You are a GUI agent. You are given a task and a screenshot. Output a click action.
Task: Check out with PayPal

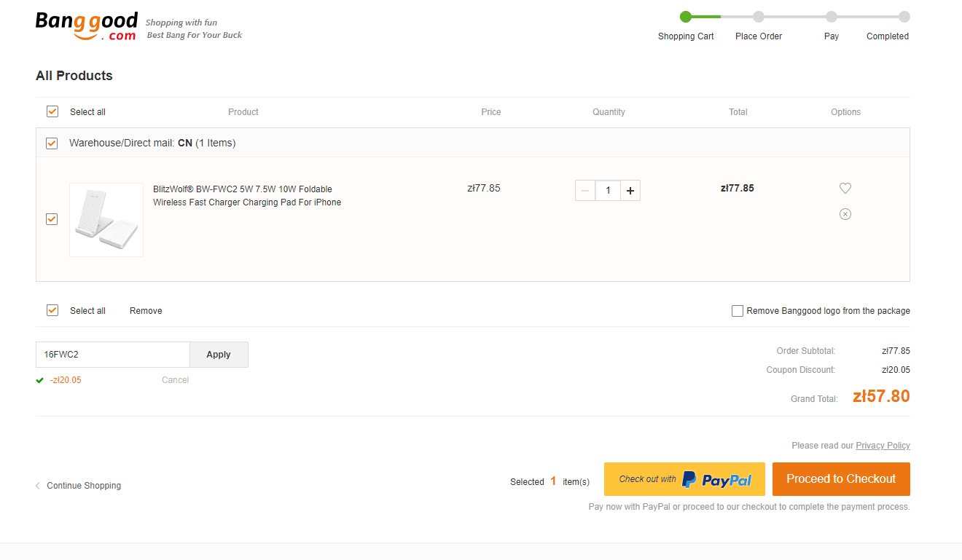coord(684,479)
